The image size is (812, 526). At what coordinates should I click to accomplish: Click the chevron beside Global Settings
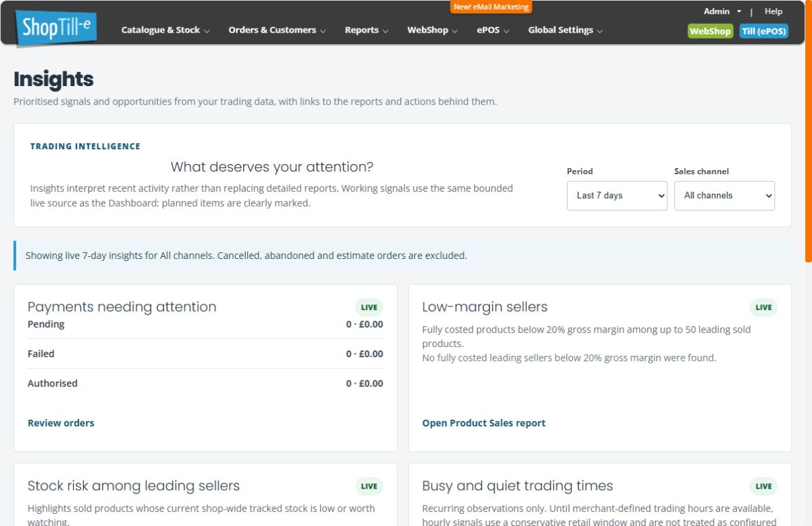[599, 31]
